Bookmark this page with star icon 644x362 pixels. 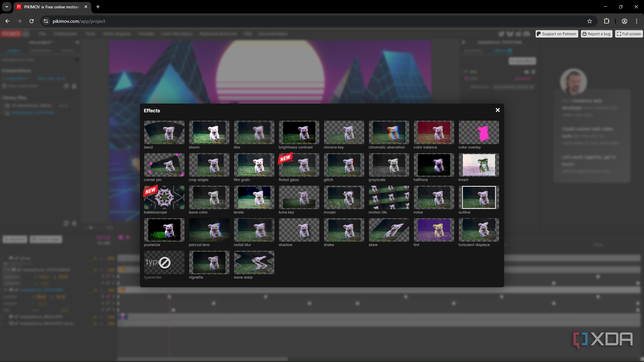click(590, 21)
